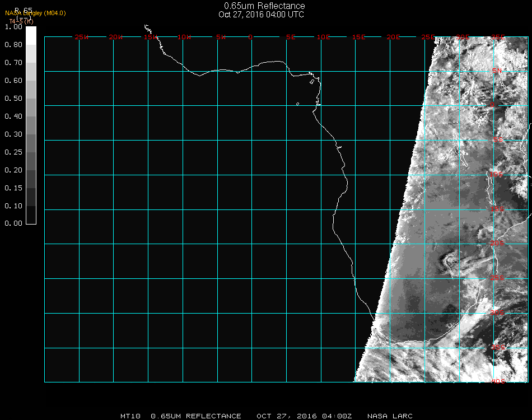Screen dimensions: 532x420
Task: Click the '0' longitude label between 5W and 5E
Action: coord(250,37)
